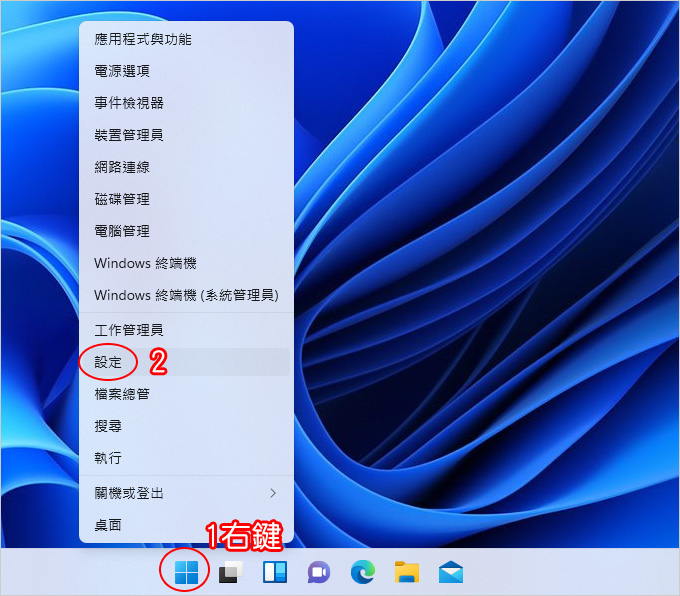Image resolution: width=680 pixels, height=596 pixels.
Task: Open the Windows Start button
Action: coord(186,572)
